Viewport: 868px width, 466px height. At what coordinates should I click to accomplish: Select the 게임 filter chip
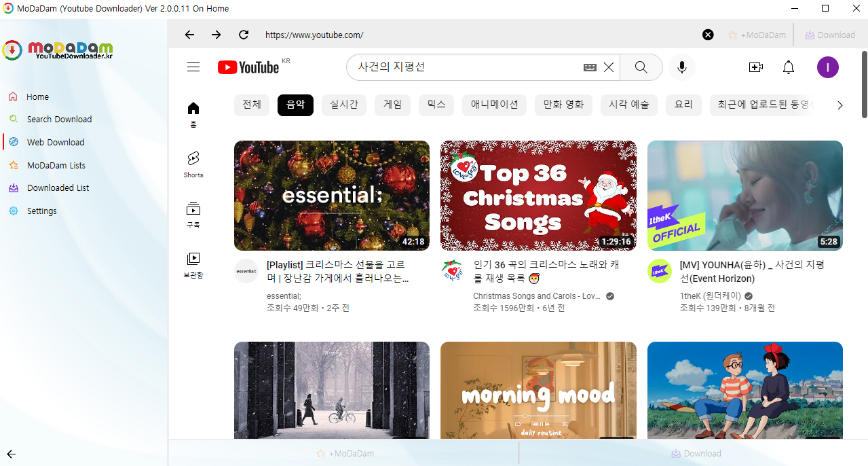(x=392, y=105)
